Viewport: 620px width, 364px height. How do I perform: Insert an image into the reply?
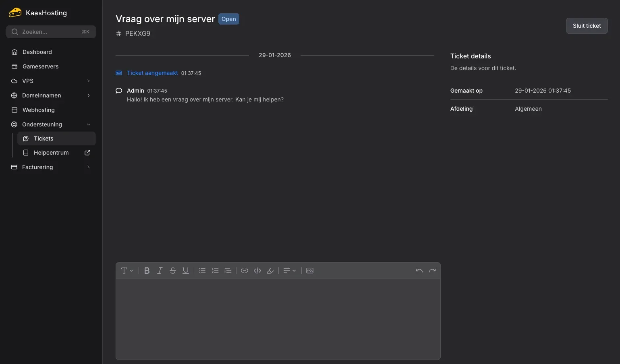pyautogui.click(x=310, y=271)
